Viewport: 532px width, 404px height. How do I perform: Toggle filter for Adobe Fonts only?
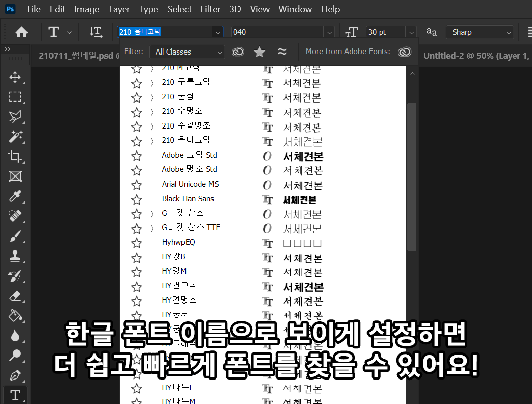[237, 52]
